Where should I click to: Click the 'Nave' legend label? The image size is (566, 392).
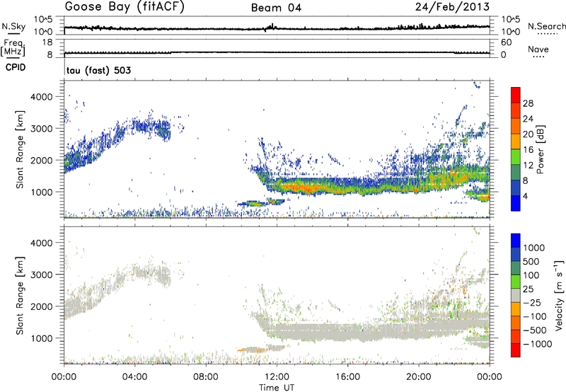[x=538, y=49]
